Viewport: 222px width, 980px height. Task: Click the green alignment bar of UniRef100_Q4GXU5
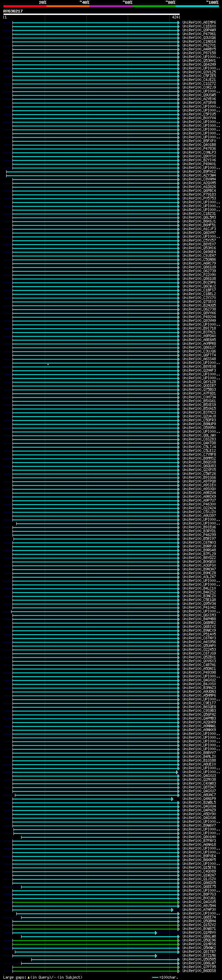pyautogui.click(x=96, y=902)
